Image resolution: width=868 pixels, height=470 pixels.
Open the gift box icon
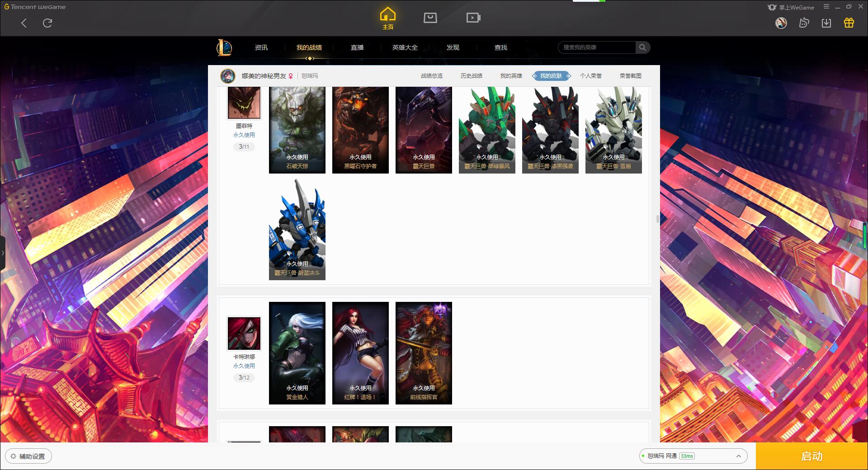(x=849, y=23)
